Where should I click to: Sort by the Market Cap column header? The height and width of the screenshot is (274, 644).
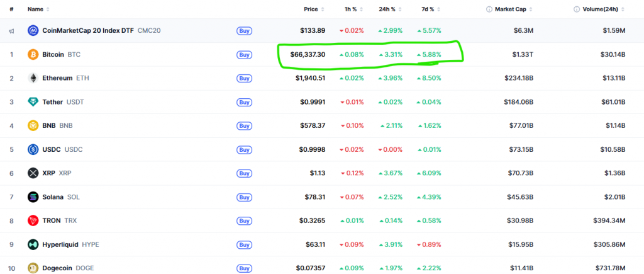point(513,9)
